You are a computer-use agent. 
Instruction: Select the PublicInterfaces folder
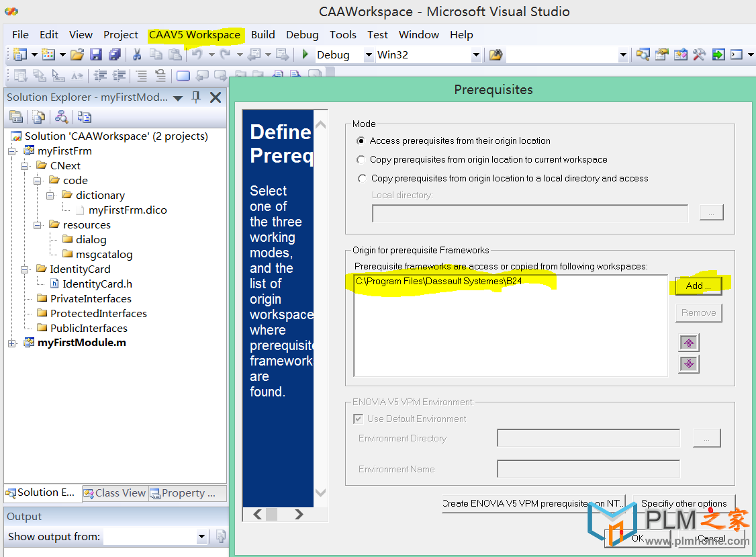89,329
